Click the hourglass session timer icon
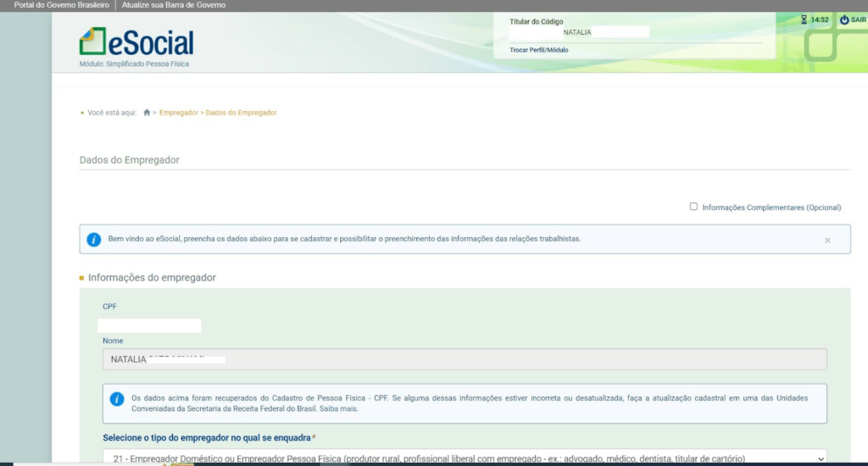The width and height of the screenshot is (868, 466). pos(804,19)
